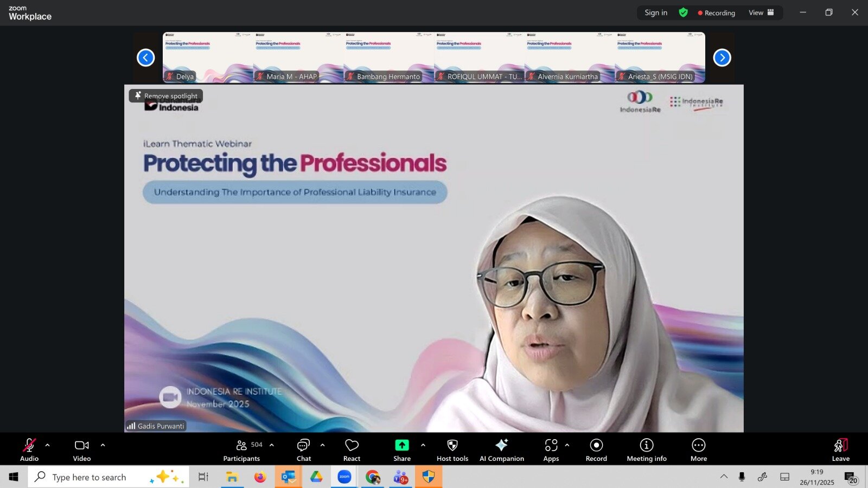Viewport: 868px width, 488px height.
Task: Select Bambang Hermanto's video thumbnail
Action: [388, 57]
